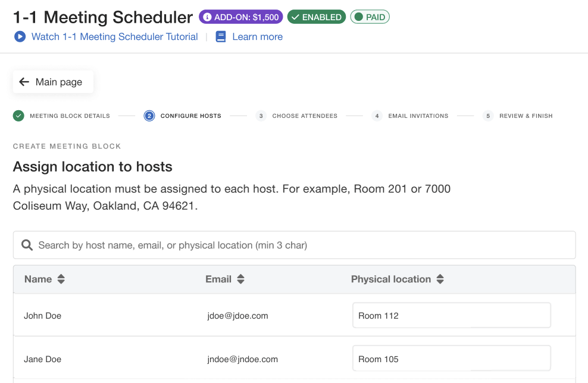The height and width of the screenshot is (383, 588).
Task: Click the magnifying glass in the search bar
Action: pyautogui.click(x=27, y=245)
